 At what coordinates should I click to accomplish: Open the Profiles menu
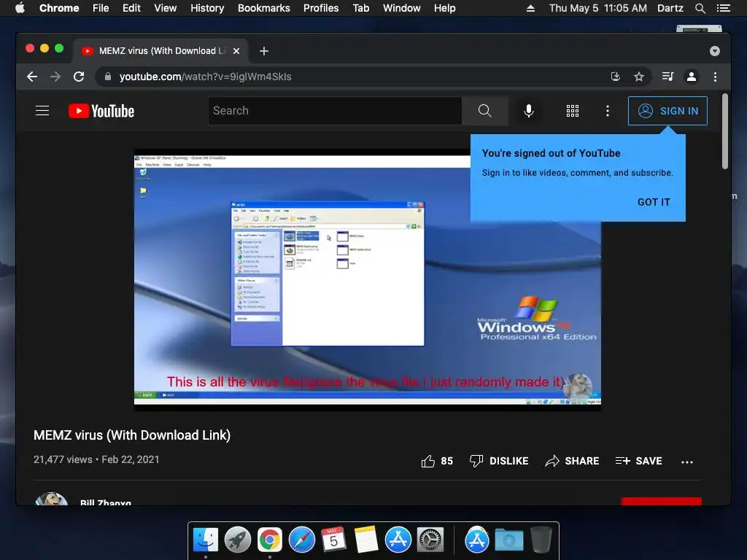(x=321, y=8)
